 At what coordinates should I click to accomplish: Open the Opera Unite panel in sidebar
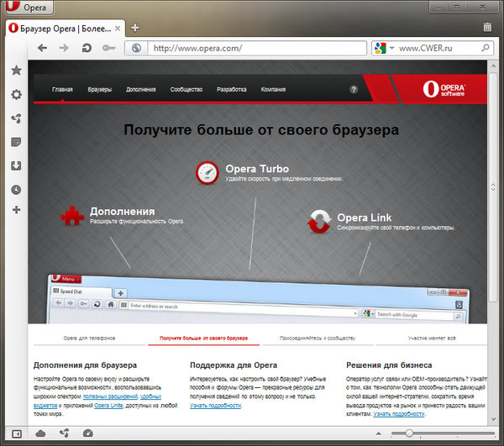click(16, 118)
